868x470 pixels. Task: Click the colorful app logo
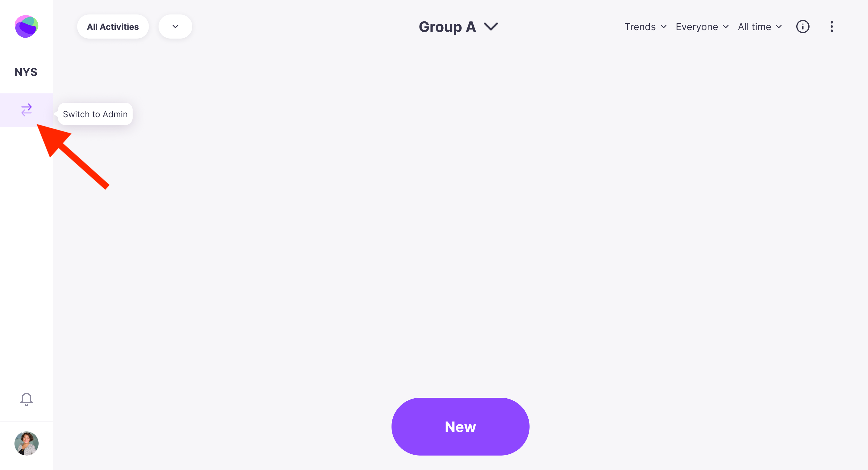[x=26, y=27]
